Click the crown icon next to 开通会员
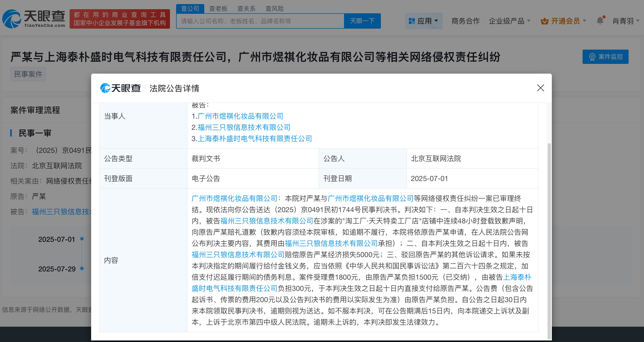This screenshot has width=644, height=342. [545, 21]
